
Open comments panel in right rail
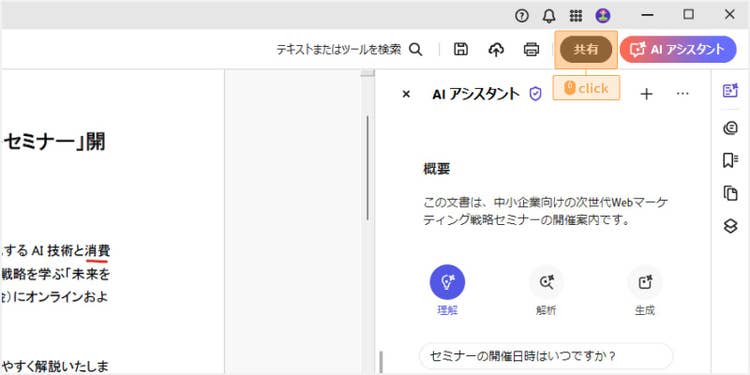coord(730,128)
